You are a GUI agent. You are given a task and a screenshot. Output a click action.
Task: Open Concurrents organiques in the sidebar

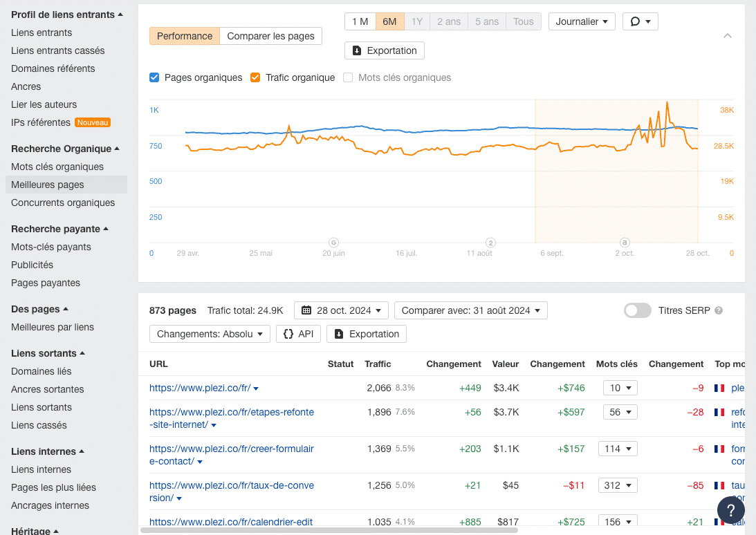63,203
